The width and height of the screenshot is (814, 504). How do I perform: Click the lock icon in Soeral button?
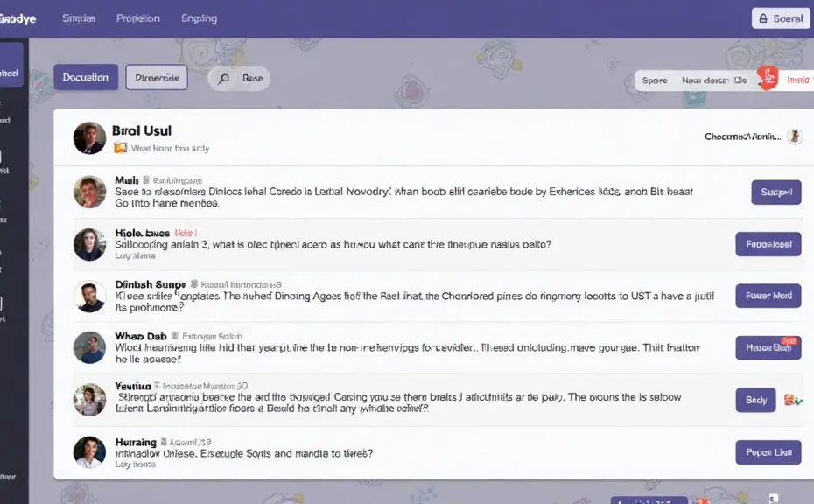(x=763, y=18)
